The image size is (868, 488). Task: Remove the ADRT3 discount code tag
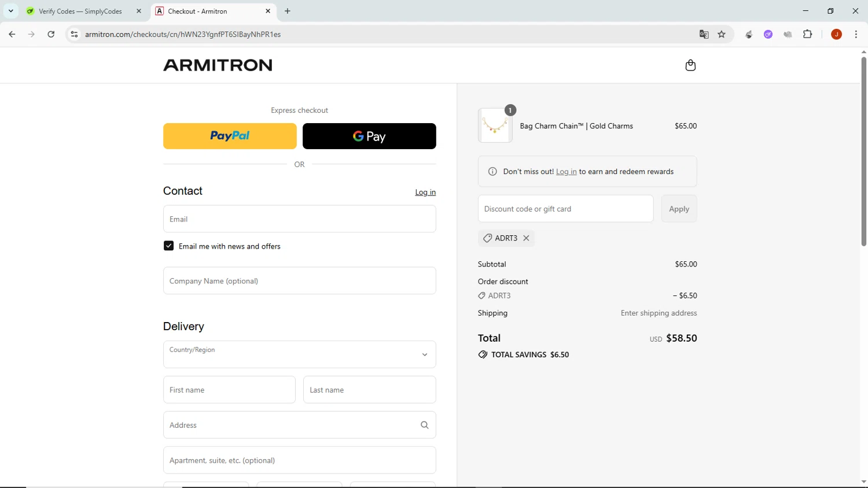click(x=526, y=238)
